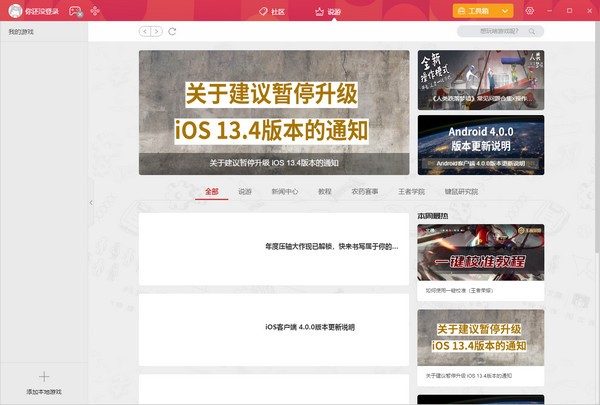Open the 工具箱 toolbox button

coord(474,11)
